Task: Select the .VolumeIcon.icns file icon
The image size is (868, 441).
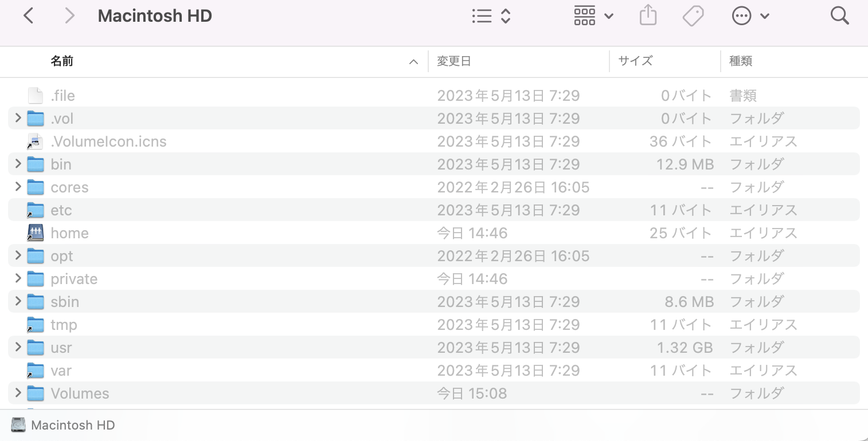Action: [x=36, y=141]
